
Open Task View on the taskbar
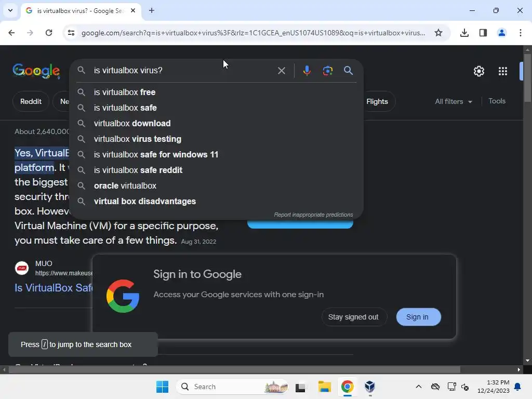point(300,387)
